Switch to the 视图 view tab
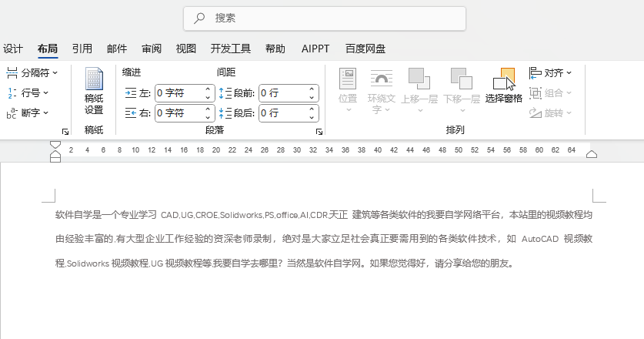 (186, 49)
